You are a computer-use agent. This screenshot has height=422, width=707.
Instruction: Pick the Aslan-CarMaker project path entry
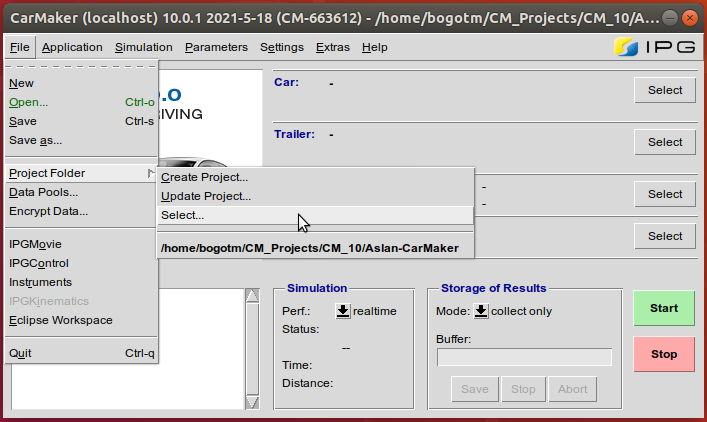(316, 248)
